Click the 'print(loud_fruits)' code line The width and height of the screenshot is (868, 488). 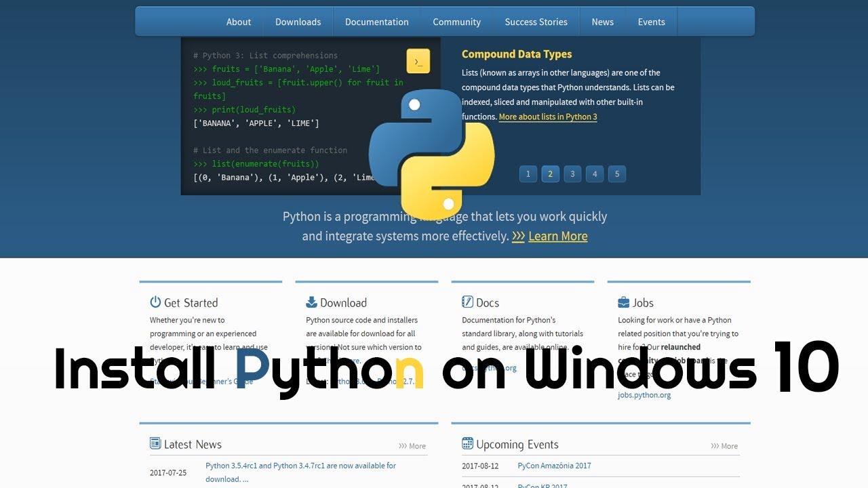tap(244, 110)
